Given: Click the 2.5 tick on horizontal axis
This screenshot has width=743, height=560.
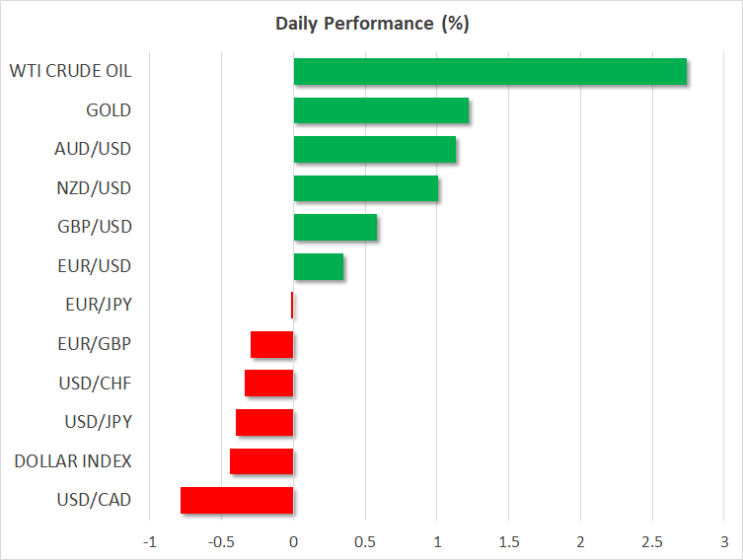Looking at the screenshot, I should (x=652, y=542).
